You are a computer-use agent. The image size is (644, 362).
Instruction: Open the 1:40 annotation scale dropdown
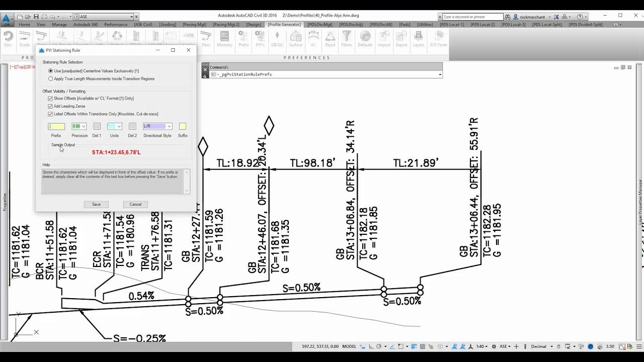click(x=482, y=346)
